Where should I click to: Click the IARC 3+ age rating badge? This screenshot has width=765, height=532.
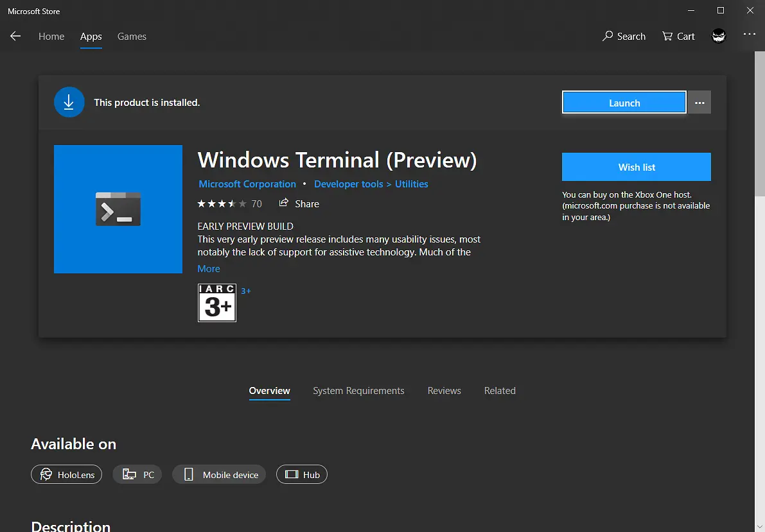coord(216,302)
